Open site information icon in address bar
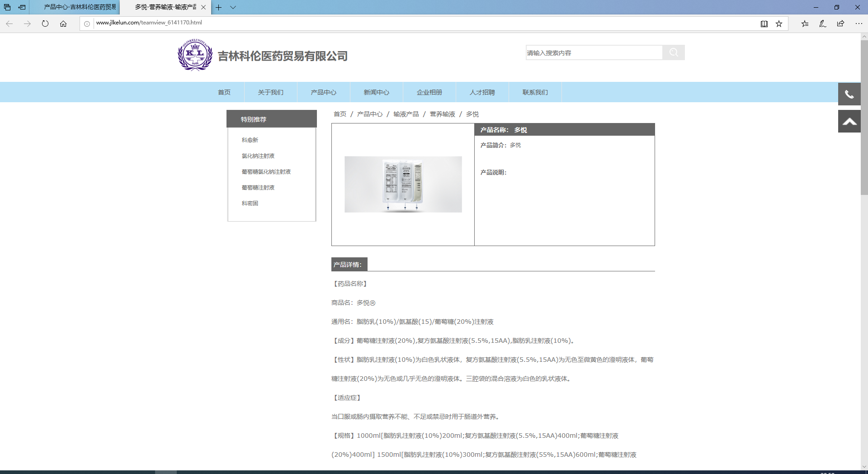This screenshot has height=474, width=868. tap(87, 24)
